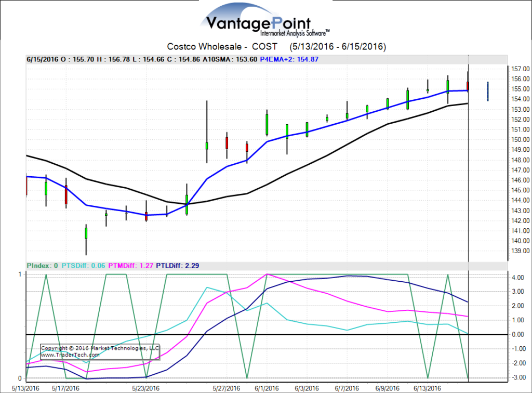Click the '146.00' price axis label
This screenshot has height=393, width=532.
pyautogui.click(x=521, y=180)
